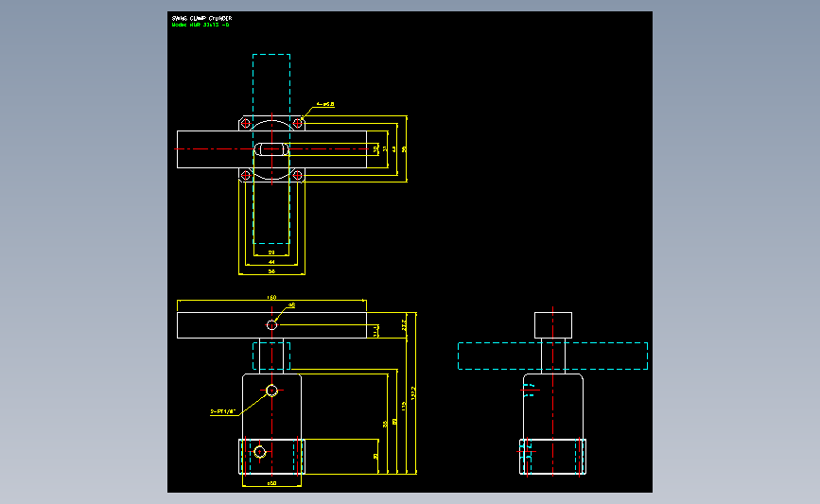
Task: Click the 115 vertical height dimension text
Action: point(404,407)
